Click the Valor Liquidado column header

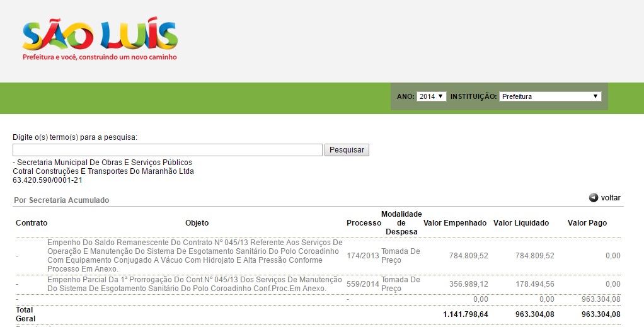pyautogui.click(x=521, y=223)
